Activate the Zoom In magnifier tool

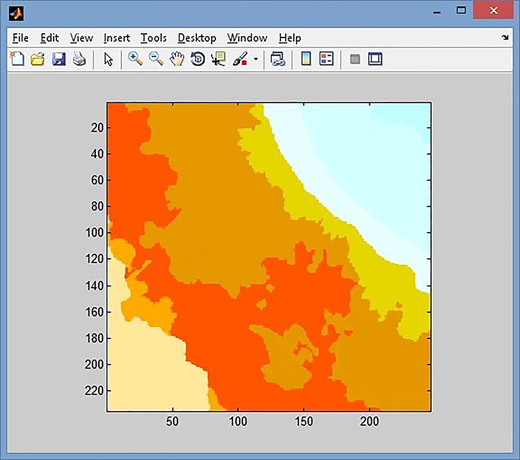point(135,59)
